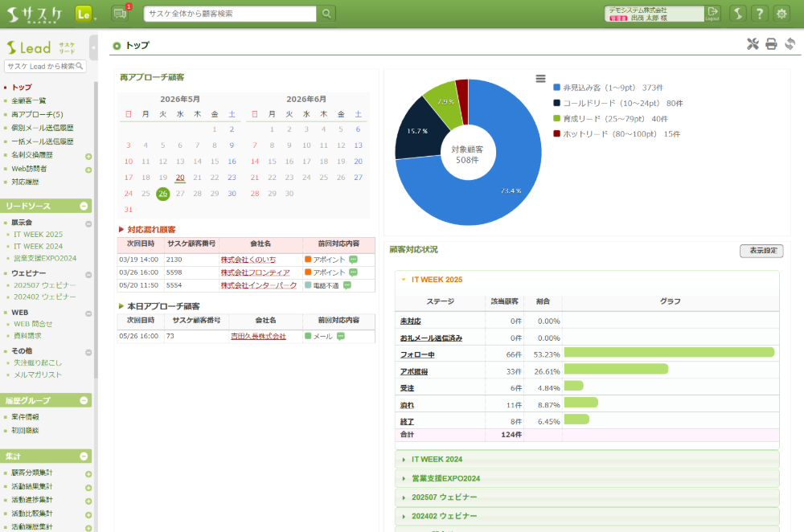Screen dimensions: 804x532
Task: Open 再アプローチ(5) in the sidebar menu
Action: pyautogui.click(x=37, y=114)
